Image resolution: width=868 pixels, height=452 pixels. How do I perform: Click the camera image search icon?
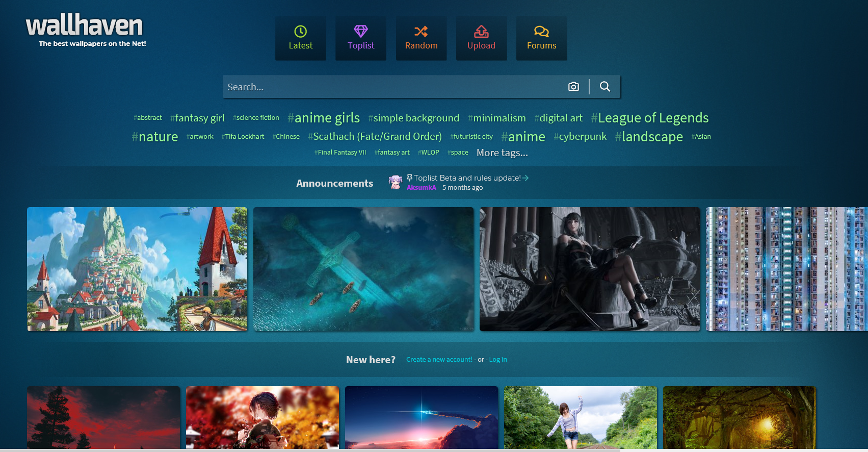coord(573,87)
